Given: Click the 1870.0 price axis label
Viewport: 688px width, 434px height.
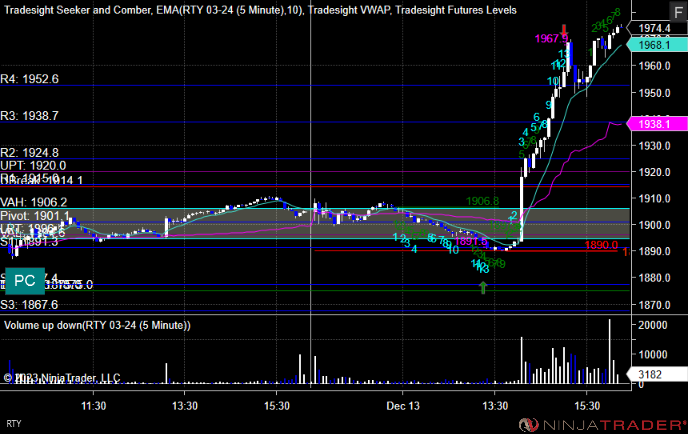Looking at the screenshot, I should [654, 305].
